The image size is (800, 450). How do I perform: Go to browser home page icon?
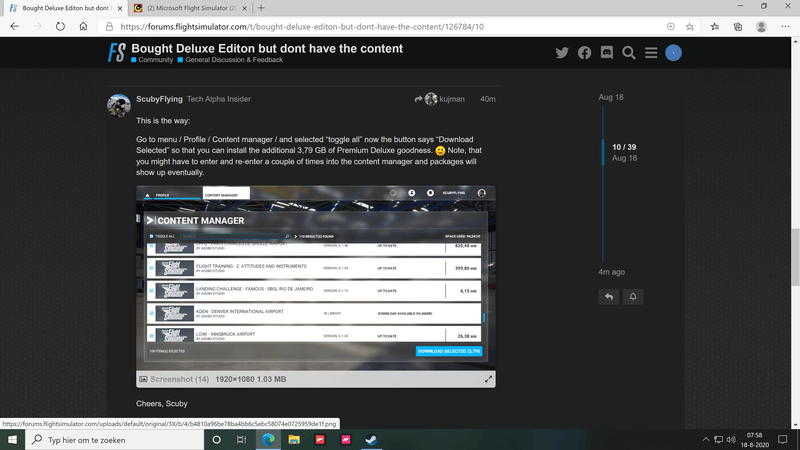[83, 27]
